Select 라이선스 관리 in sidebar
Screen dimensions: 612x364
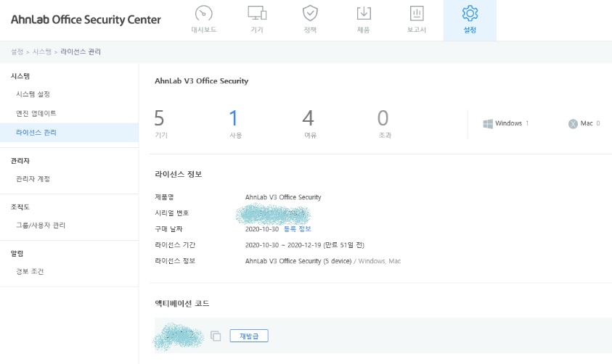click(36, 133)
